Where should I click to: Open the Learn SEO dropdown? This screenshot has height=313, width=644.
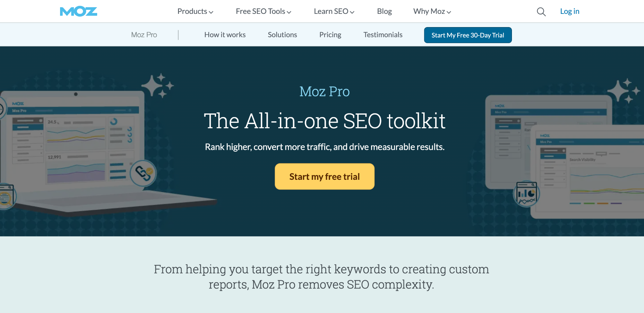334,11
